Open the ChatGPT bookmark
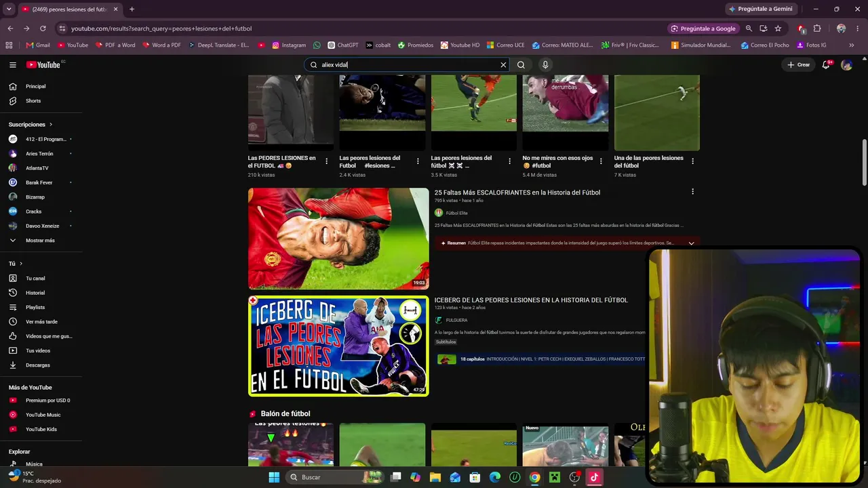The image size is (868, 488). [x=343, y=45]
